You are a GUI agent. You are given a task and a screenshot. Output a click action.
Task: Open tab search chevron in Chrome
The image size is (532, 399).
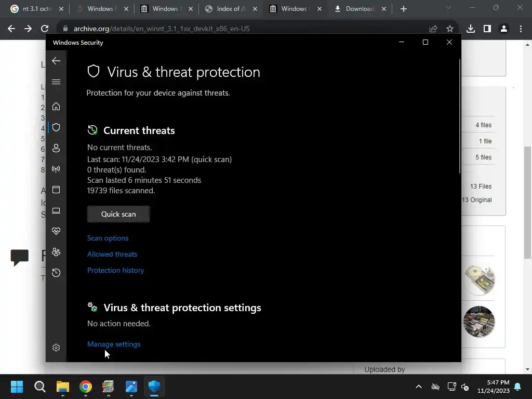click(448, 7)
